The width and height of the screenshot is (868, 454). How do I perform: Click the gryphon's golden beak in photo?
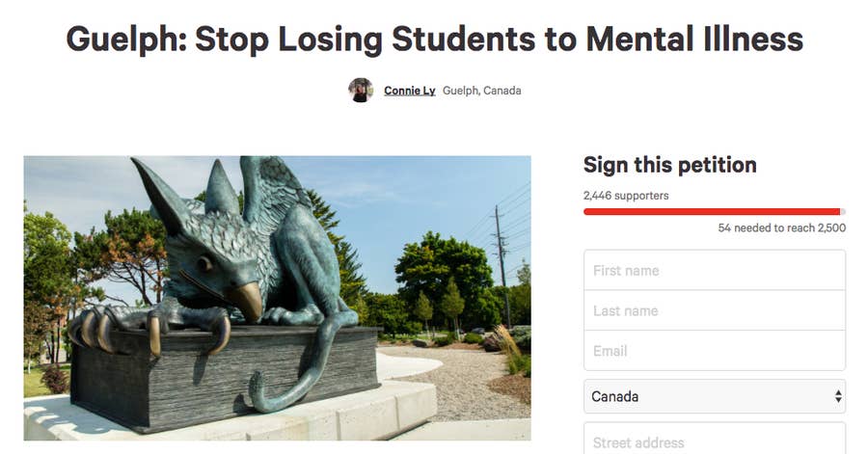[x=247, y=303]
